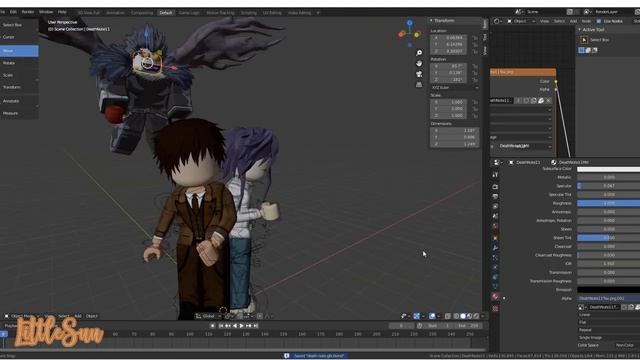Toggle lock on Location Y
This screenshot has width=640, height=360.
475,44
